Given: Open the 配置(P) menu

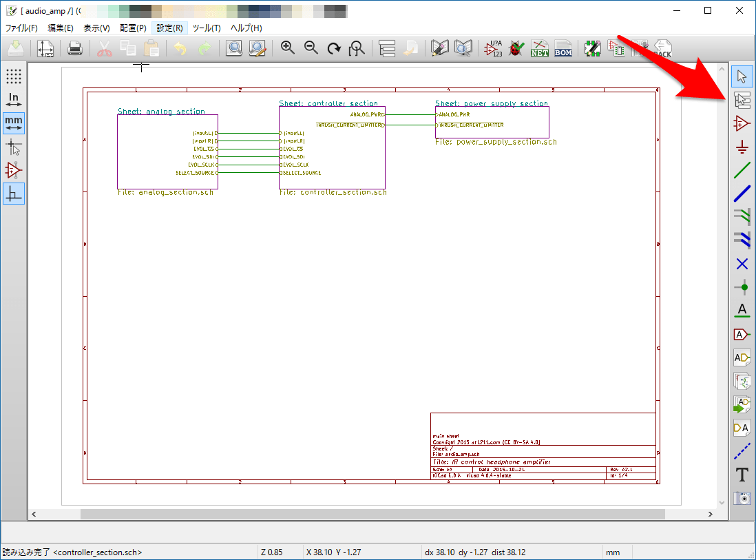Looking at the screenshot, I should tap(133, 28).
